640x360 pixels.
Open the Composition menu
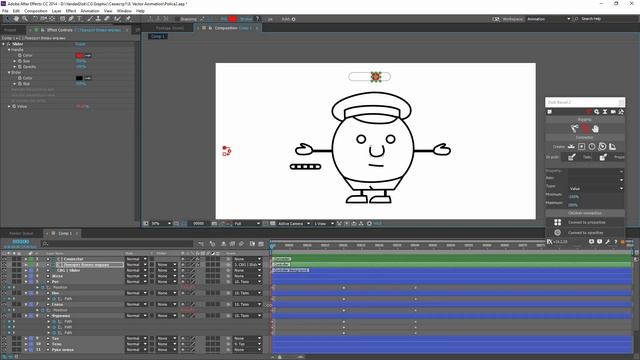[36, 11]
